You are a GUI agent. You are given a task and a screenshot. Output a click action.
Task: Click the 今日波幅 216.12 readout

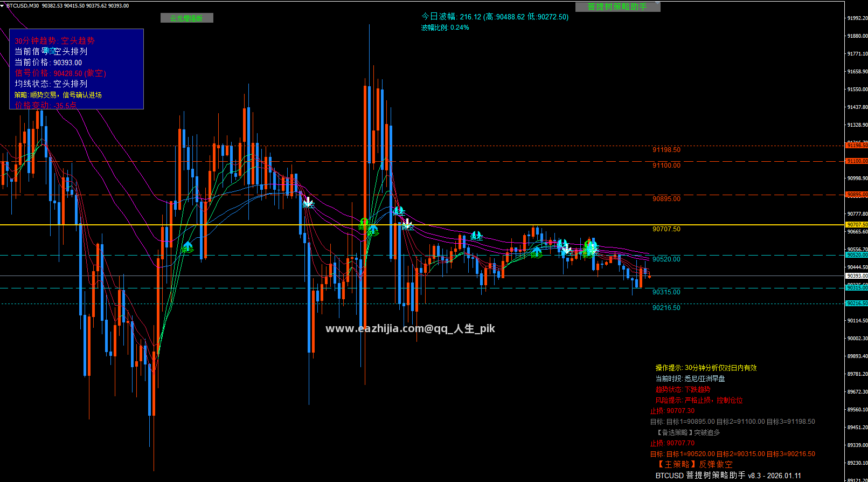495,17
